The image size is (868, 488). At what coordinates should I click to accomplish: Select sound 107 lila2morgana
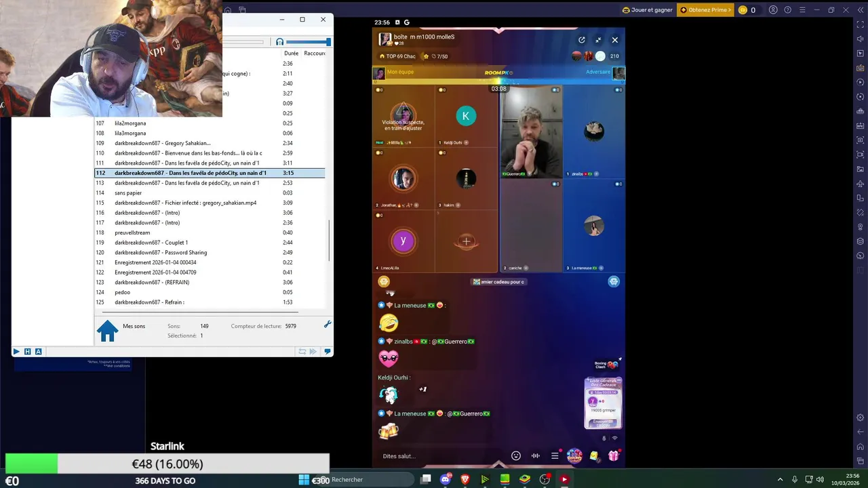pyautogui.click(x=210, y=123)
